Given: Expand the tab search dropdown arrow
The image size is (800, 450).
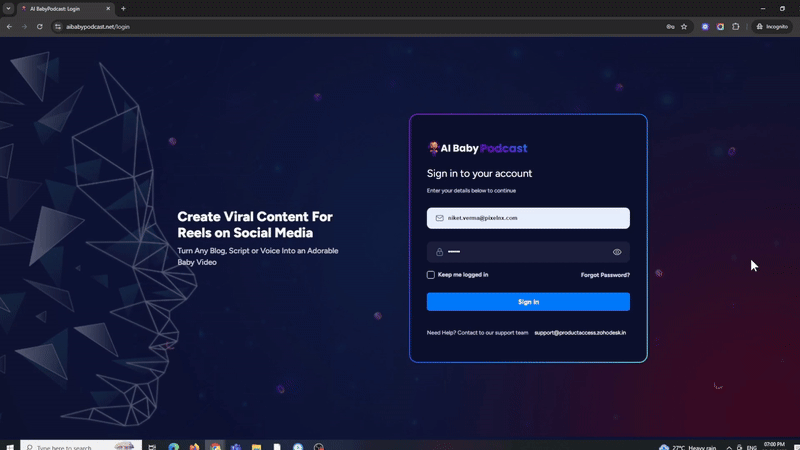Looking at the screenshot, I should (x=8, y=9).
